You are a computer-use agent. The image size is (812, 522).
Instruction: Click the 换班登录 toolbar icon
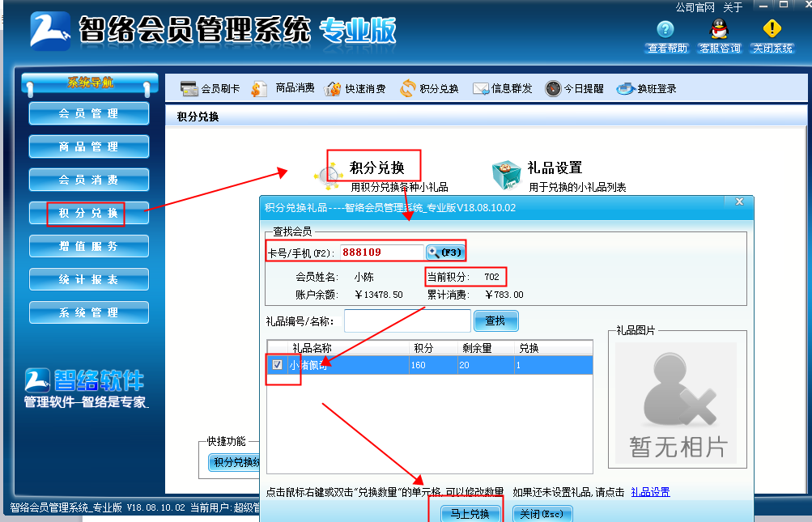coord(644,88)
